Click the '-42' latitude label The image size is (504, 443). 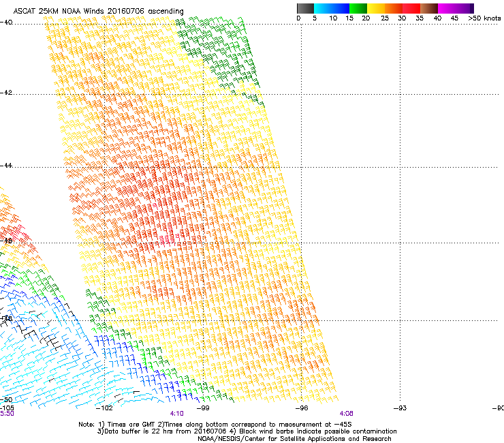pyautogui.click(x=6, y=92)
